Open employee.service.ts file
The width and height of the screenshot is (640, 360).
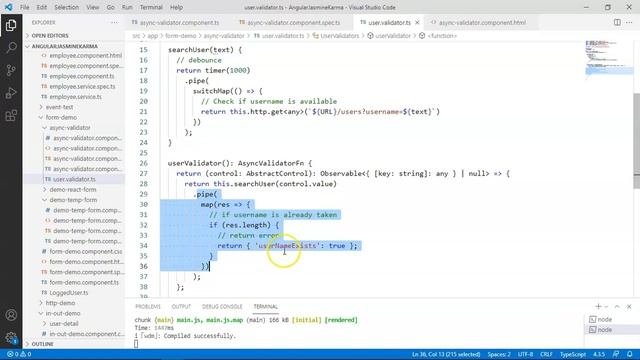coord(76,97)
